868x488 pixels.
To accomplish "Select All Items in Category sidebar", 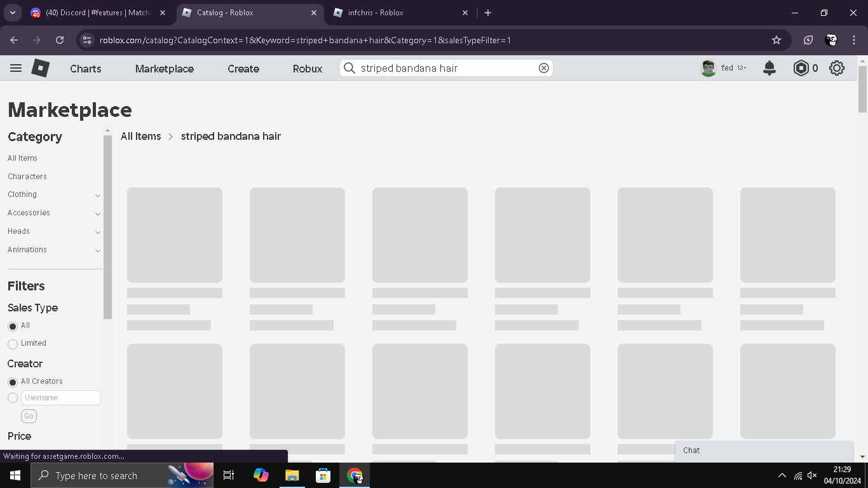I will click(x=22, y=158).
